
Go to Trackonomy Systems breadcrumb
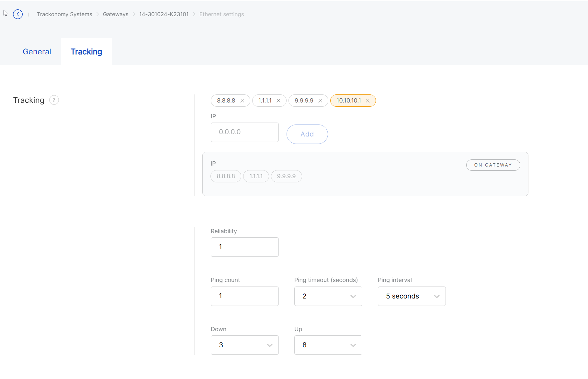click(x=64, y=14)
